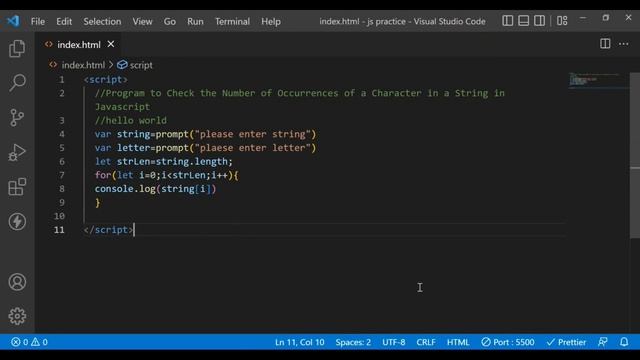The width and height of the screenshot is (640, 360).
Task: Click the script breadcrumb item
Action: 141,65
